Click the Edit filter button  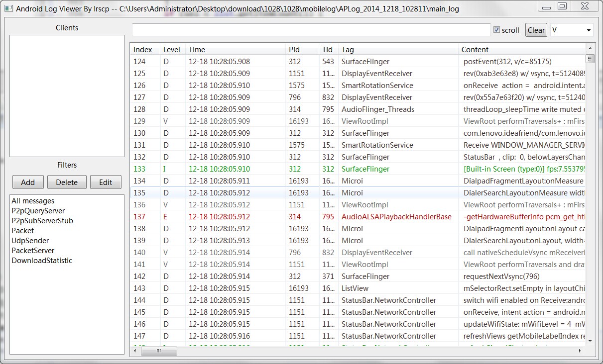pos(106,182)
